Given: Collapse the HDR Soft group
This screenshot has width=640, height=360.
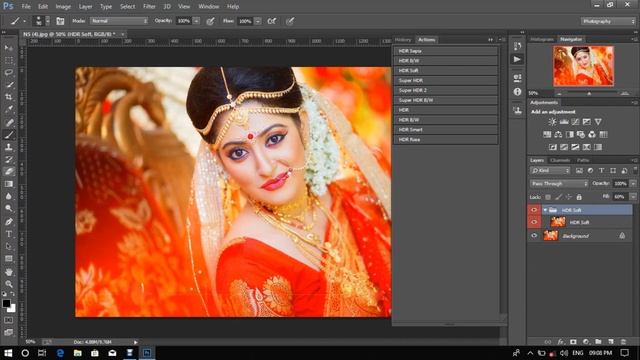Looking at the screenshot, I should (x=545, y=210).
